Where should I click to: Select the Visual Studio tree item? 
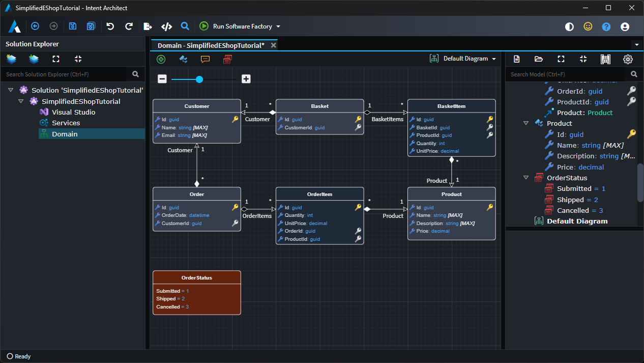coord(73,112)
